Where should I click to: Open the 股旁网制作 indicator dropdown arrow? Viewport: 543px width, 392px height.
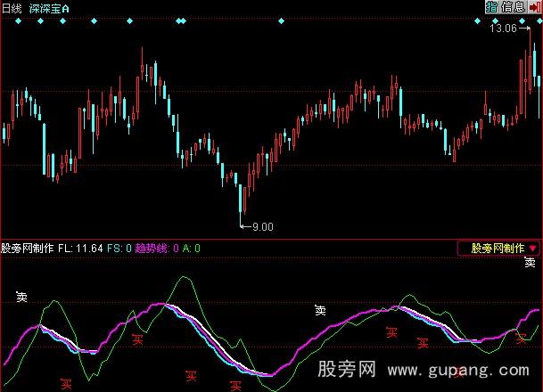pyautogui.click(x=532, y=248)
